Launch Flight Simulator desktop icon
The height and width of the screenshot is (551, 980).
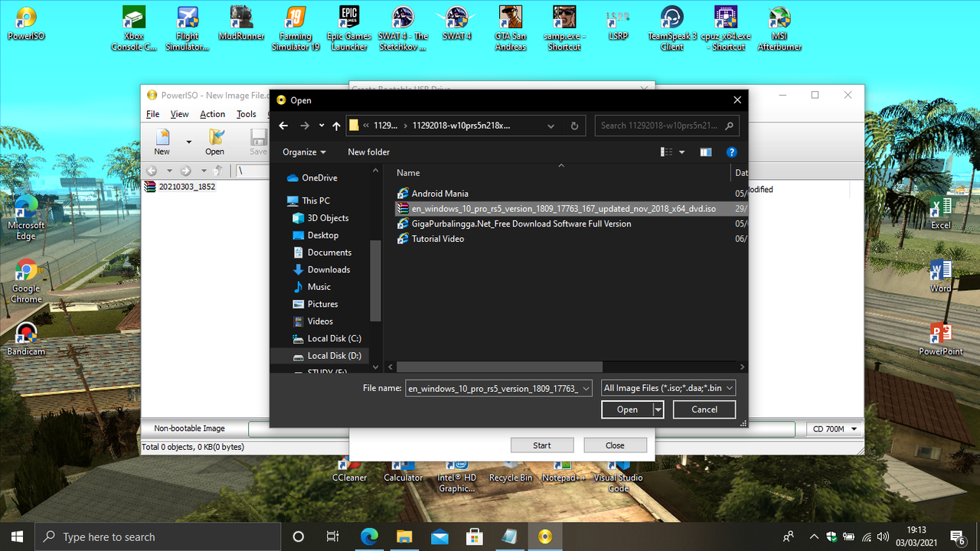[x=187, y=29]
